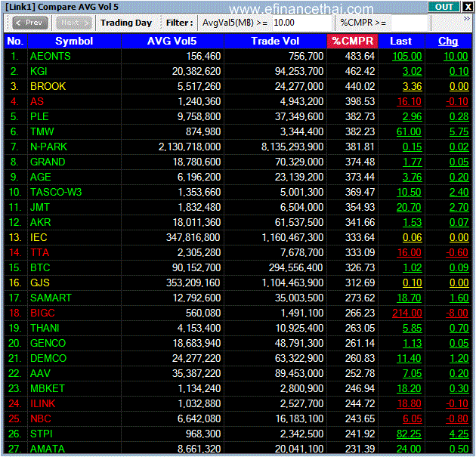Screen dimensions: 476x457
Task: Open AS last price 16.10 link
Action: coord(410,101)
